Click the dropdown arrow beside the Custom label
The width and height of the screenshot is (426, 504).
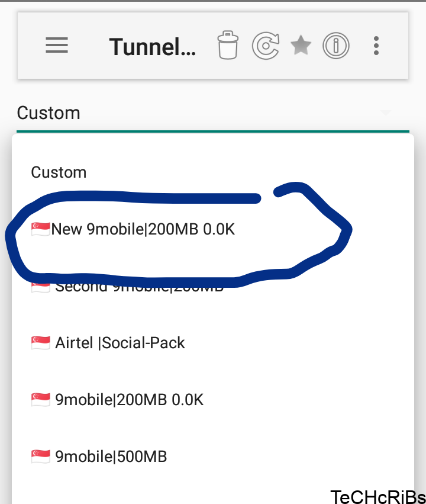pos(385,114)
